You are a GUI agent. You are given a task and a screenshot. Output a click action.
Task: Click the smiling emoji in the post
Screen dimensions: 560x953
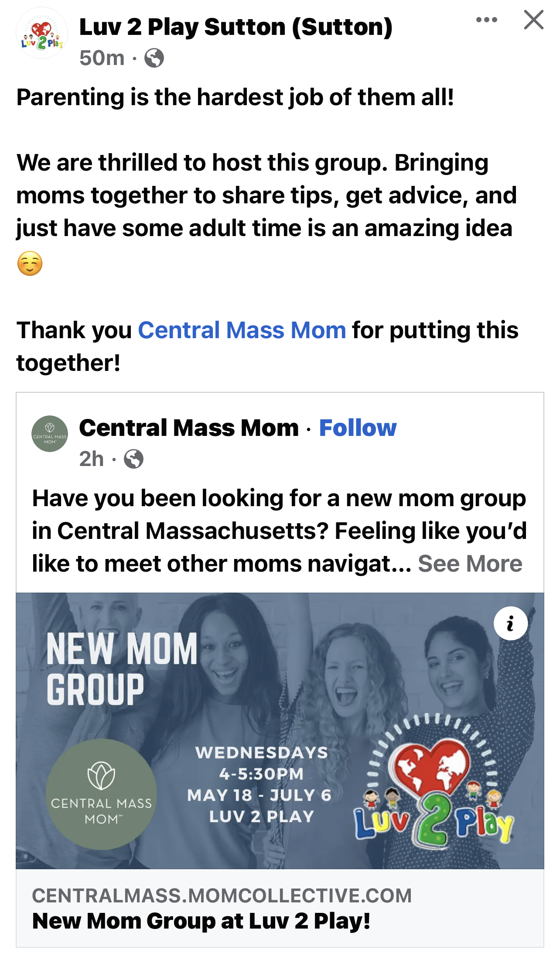click(x=30, y=264)
